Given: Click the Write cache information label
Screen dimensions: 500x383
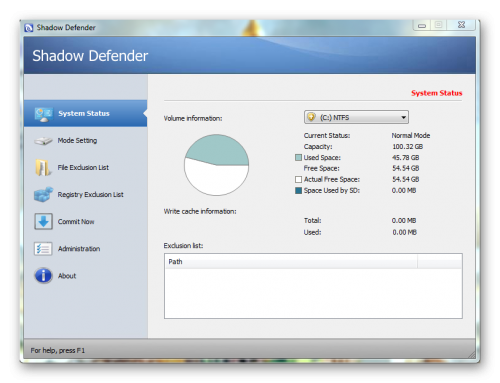Looking at the screenshot, I should 200,211.
